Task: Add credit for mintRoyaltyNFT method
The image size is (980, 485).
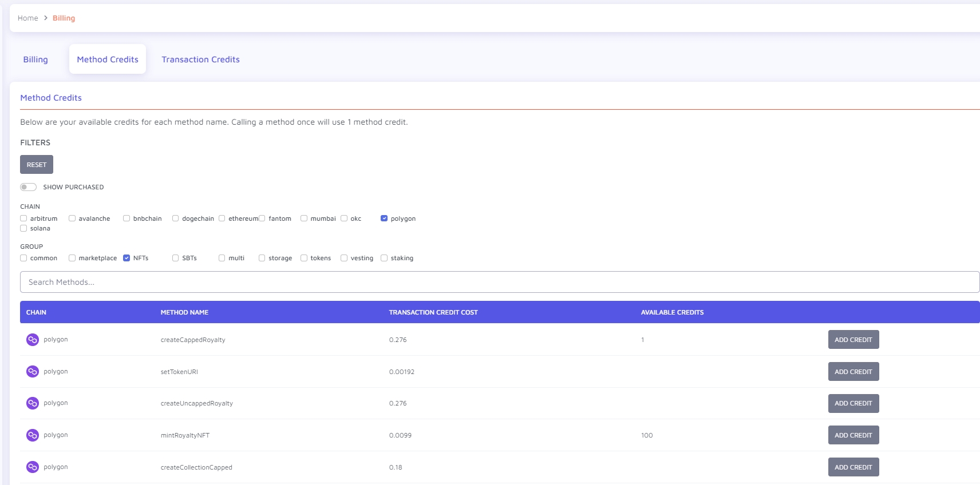Action: pyautogui.click(x=853, y=435)
